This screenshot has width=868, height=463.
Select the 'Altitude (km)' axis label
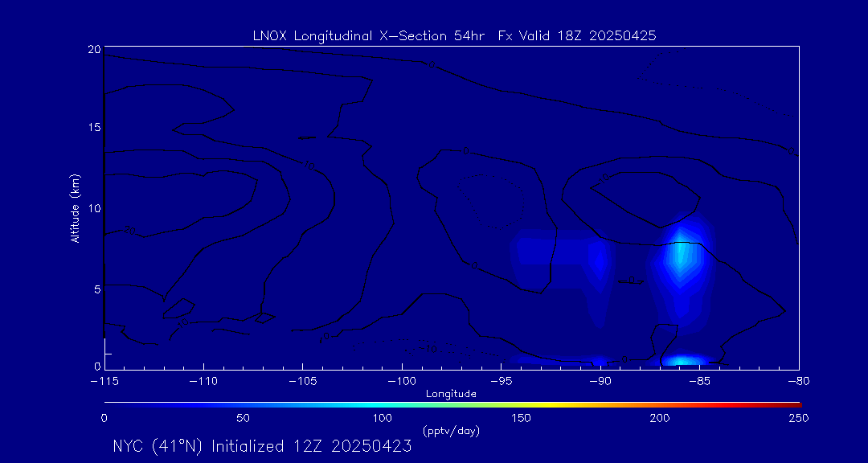(75, 207)
